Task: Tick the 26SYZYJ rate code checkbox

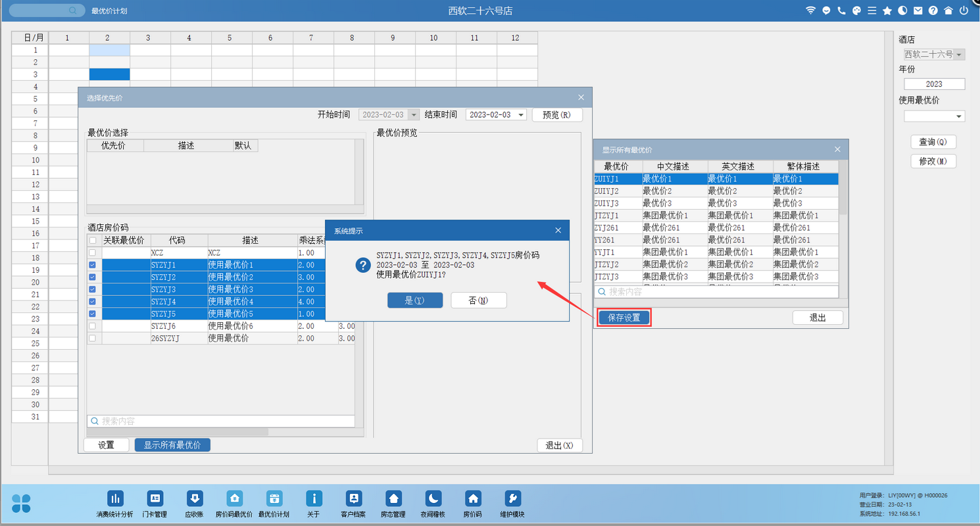Action: pos(92,339)
